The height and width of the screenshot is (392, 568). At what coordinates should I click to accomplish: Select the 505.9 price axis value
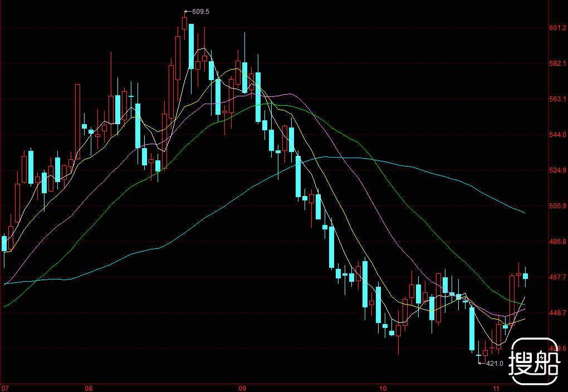point(557,206)
